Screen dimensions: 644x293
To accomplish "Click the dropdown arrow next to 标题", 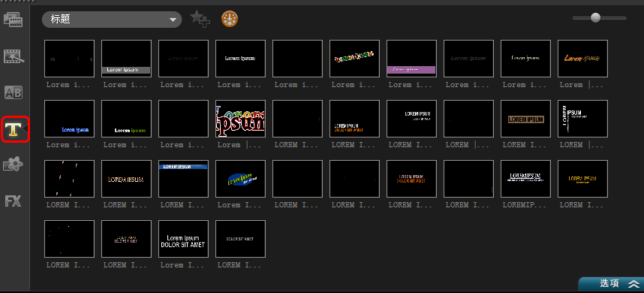I will [x=173, y=20].
